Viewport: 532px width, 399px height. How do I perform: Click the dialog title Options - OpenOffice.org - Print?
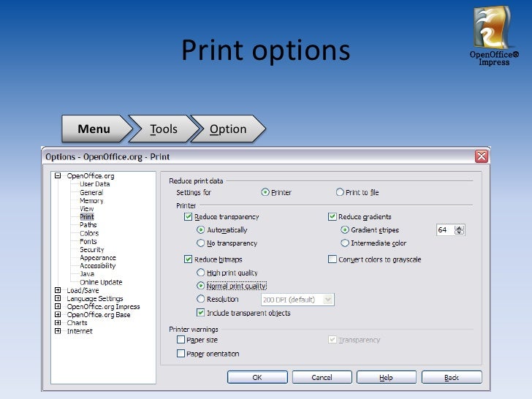(x=107, y=156)
